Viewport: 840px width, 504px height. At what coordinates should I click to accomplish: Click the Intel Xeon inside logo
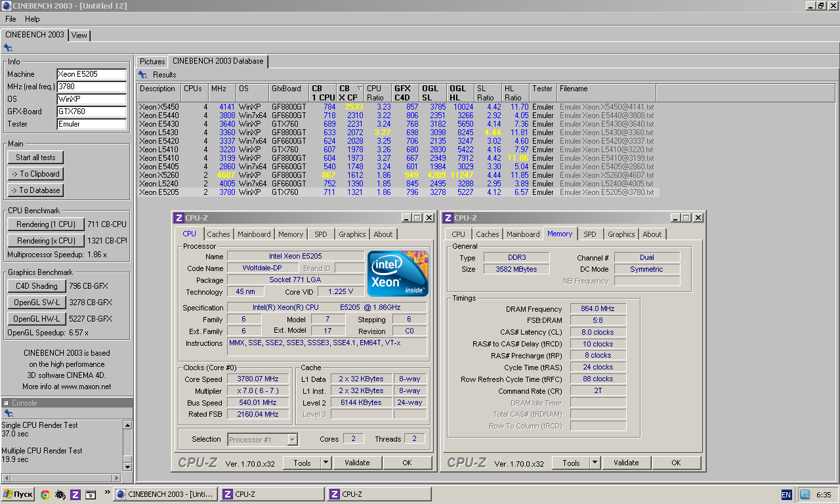point(398,273)
